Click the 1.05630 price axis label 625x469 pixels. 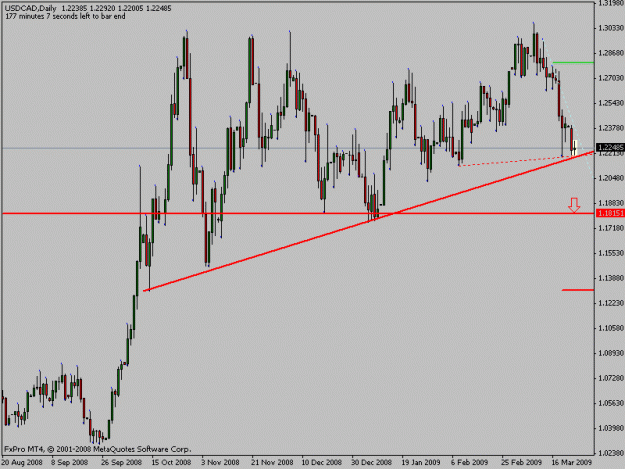coord(611,403)
